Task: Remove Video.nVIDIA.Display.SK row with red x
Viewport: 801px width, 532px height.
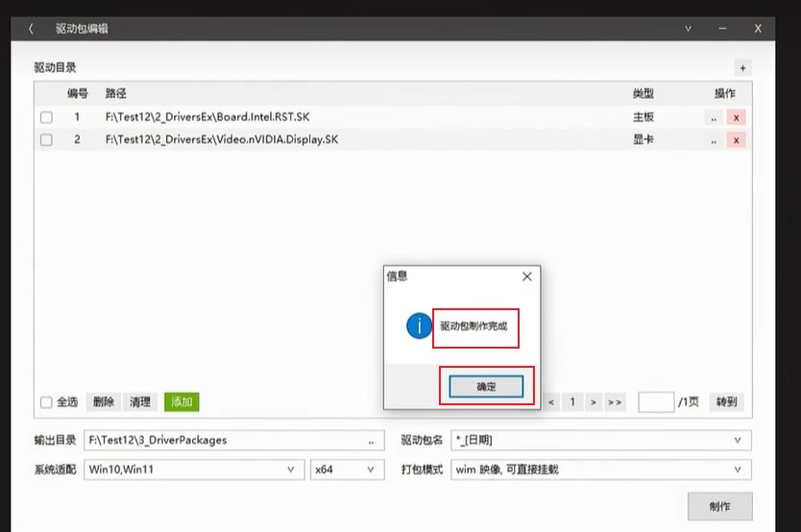Action: [x=737, y=140]
